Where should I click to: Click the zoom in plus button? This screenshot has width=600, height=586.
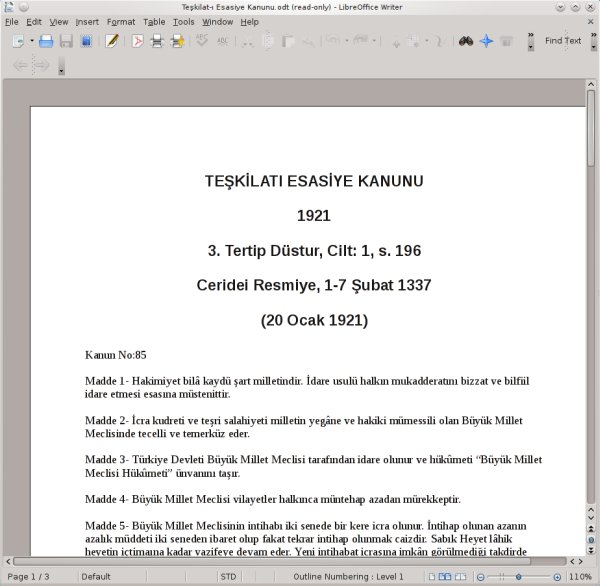(x=557, y=577)
